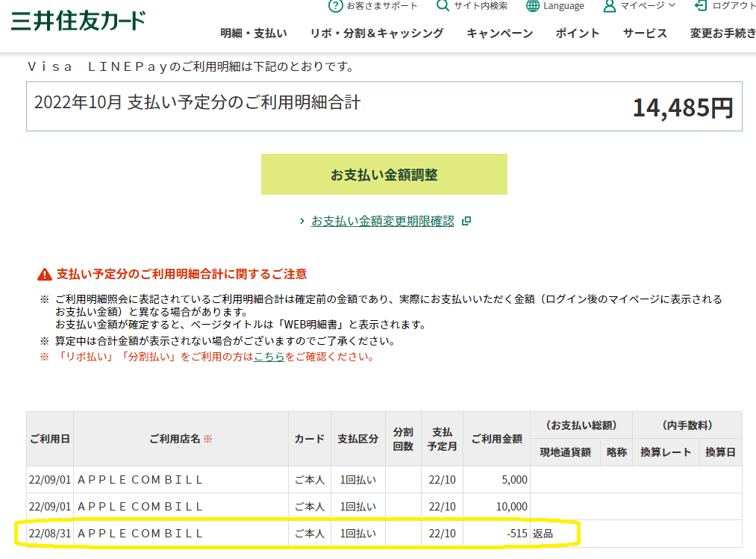Expand the マイページ dropdown chevron

672,5
